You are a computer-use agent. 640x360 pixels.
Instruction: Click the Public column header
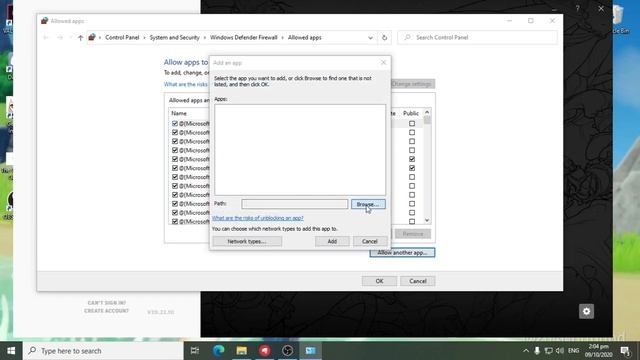coord(411,113)
